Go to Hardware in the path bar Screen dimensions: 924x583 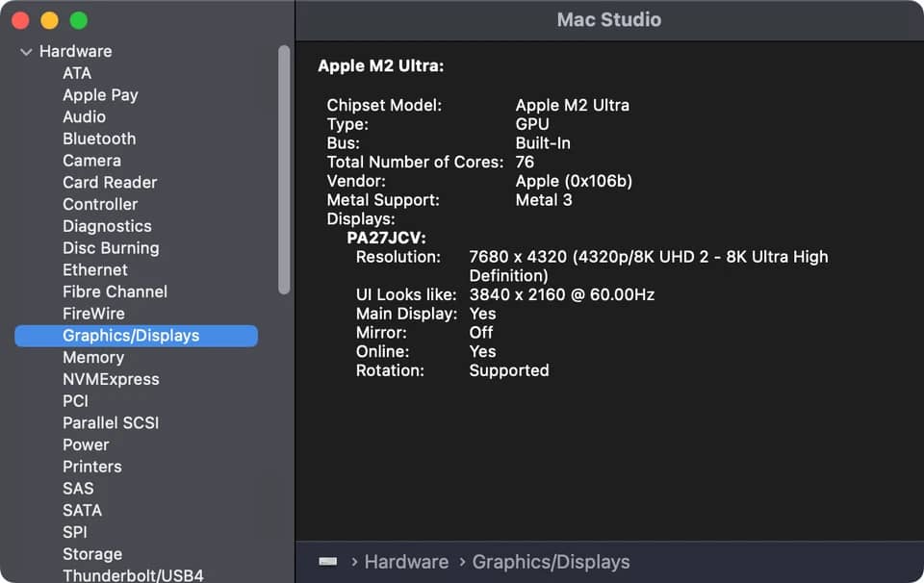click(406, 562)
